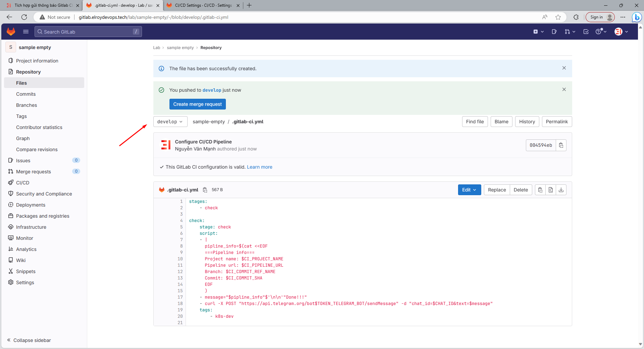Click the Search GitLab field

[x=88, y=32]
